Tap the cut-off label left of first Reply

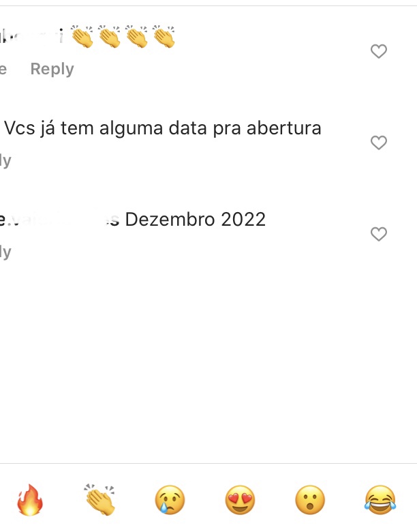(3, 69)
